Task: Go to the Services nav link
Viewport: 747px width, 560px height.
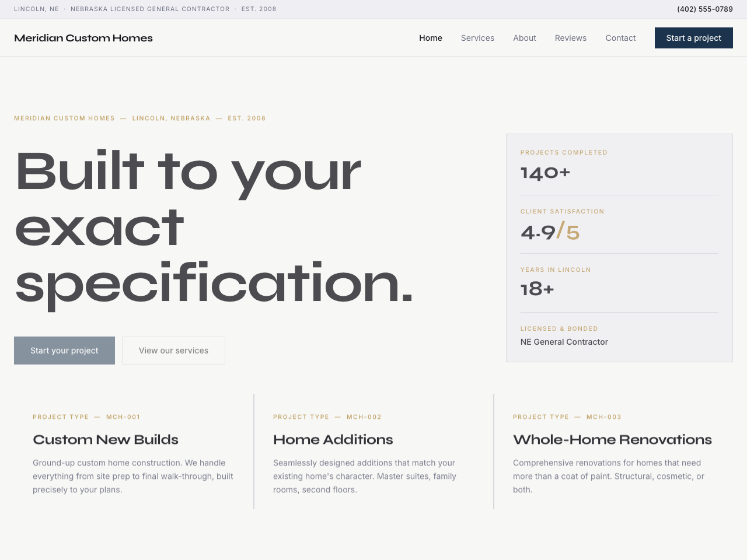Action: click(x=477, y=38)
